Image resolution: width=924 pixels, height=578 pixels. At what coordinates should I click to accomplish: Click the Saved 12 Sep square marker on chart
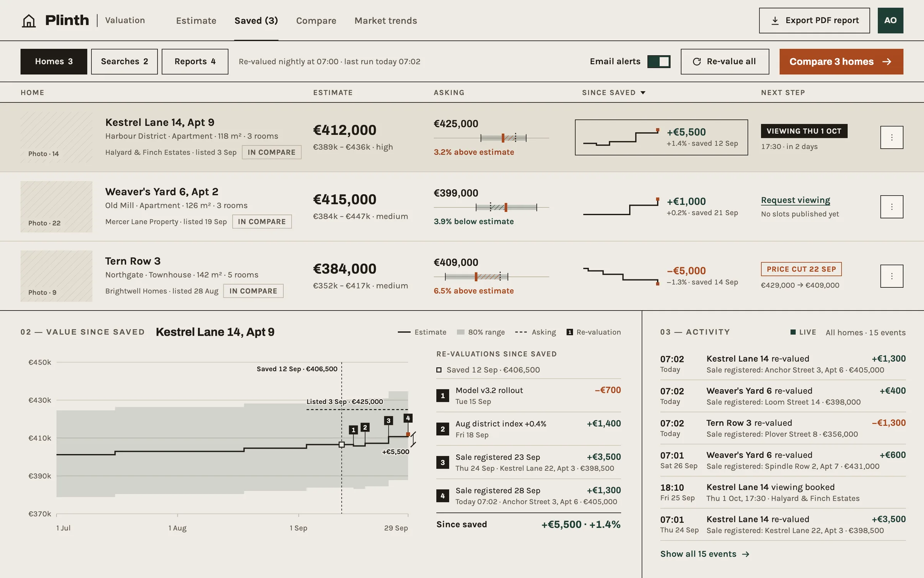[341, 444]
